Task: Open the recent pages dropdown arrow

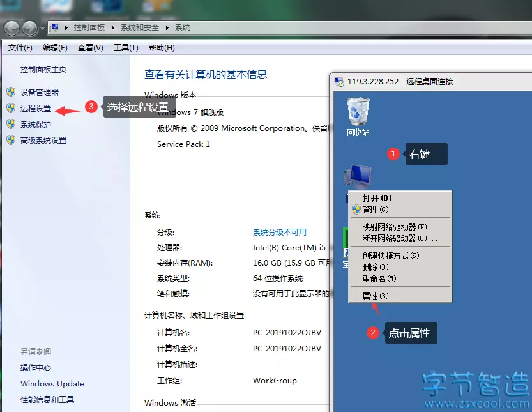Action: pos(42,29)
